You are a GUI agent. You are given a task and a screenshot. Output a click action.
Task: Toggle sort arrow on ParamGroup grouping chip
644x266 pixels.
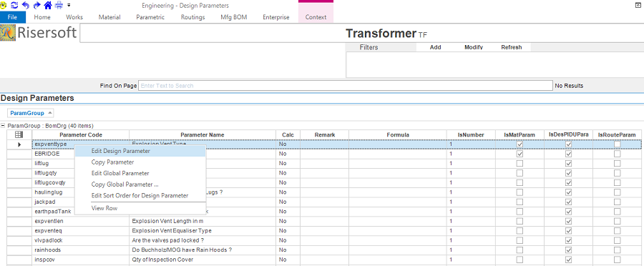click(49, 112)
